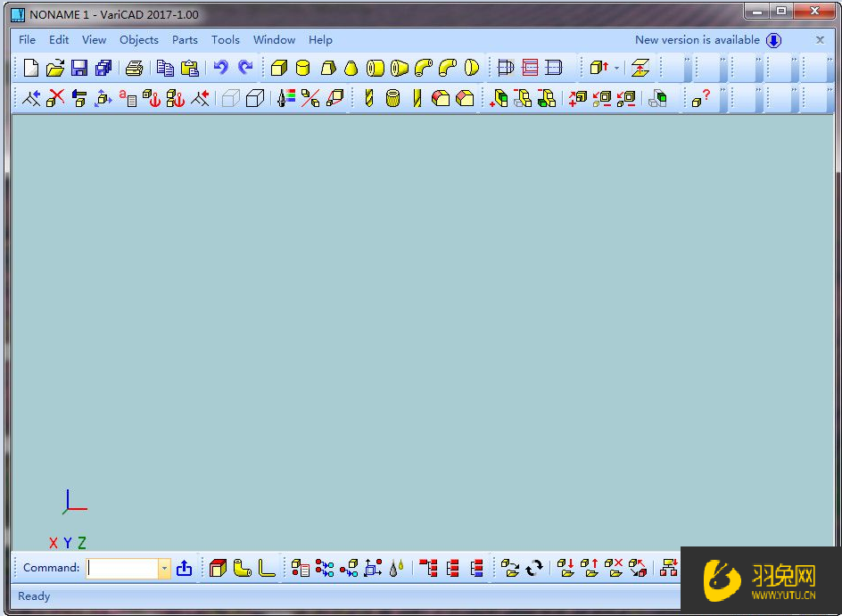
Task: Click the Undo arrow
Action: click(220, 68)
